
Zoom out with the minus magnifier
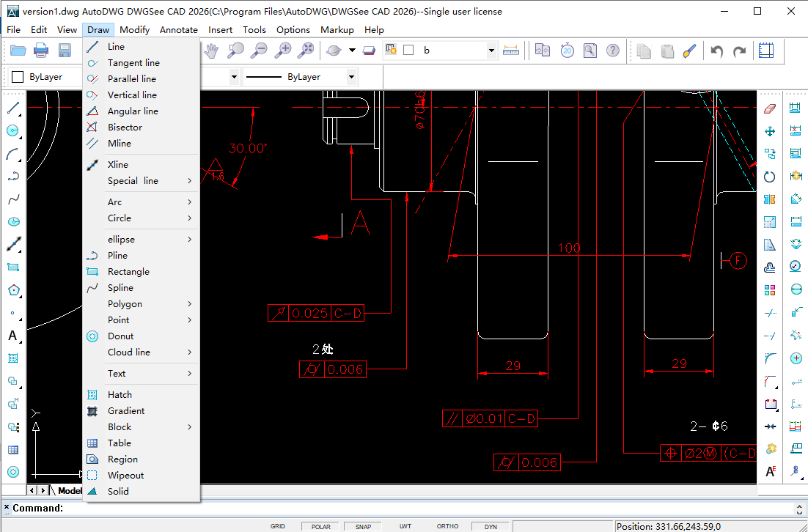[259, 51]
